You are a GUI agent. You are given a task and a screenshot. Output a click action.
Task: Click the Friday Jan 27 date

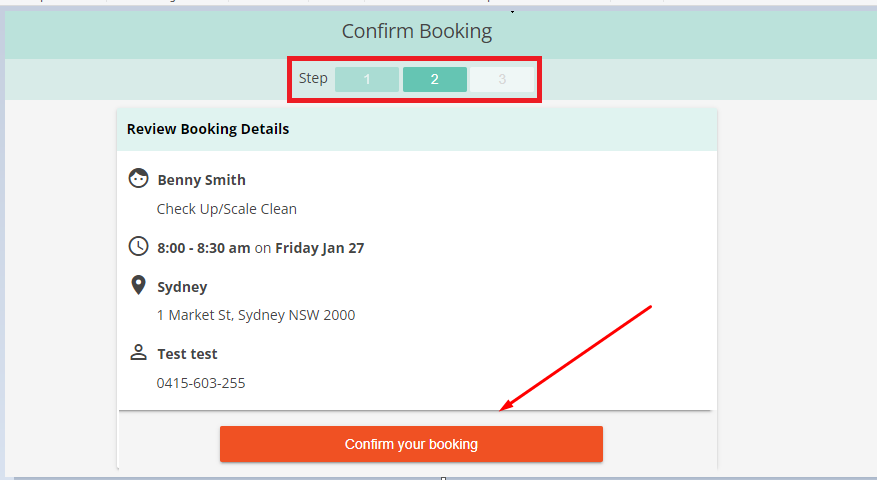click(x=319, y=248)
